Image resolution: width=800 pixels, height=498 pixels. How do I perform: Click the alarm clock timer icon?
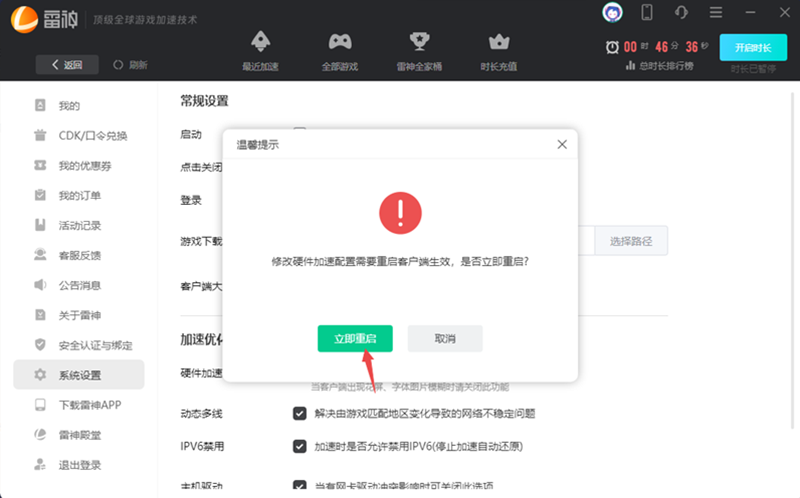[x=612, y=47]
